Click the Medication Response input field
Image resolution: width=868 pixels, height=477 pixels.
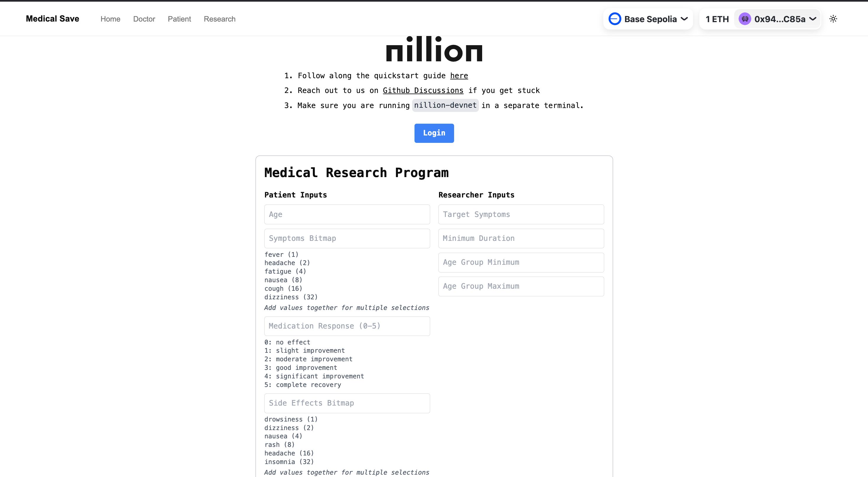[347, 326]
